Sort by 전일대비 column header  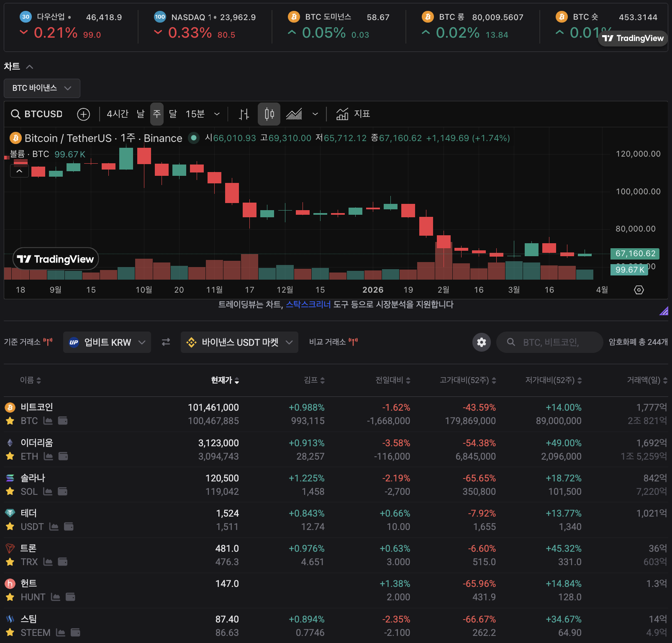(393, 380)
